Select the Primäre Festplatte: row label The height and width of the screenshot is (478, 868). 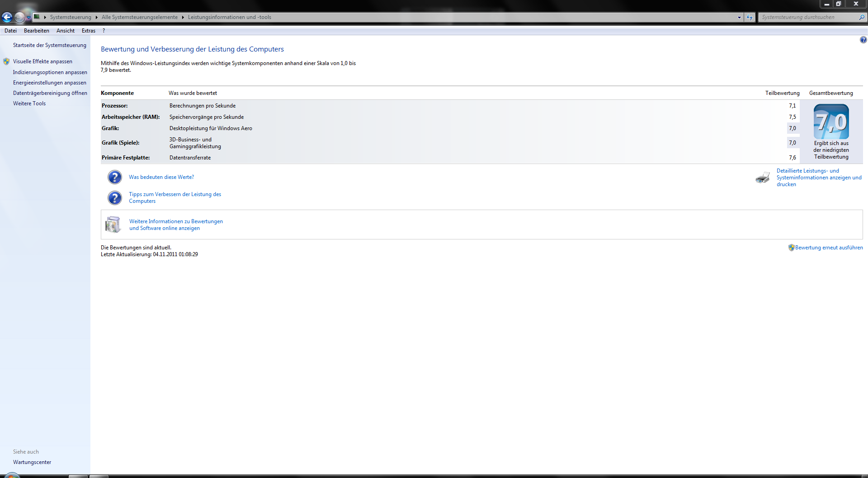click(126, 158)
